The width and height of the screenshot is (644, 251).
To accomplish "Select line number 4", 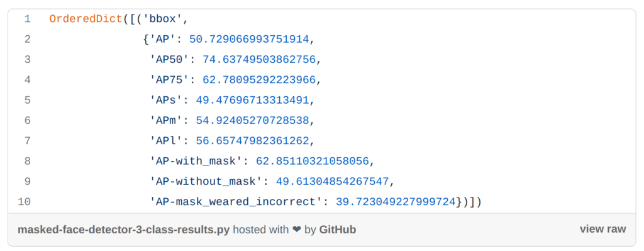I will point(27,80).
